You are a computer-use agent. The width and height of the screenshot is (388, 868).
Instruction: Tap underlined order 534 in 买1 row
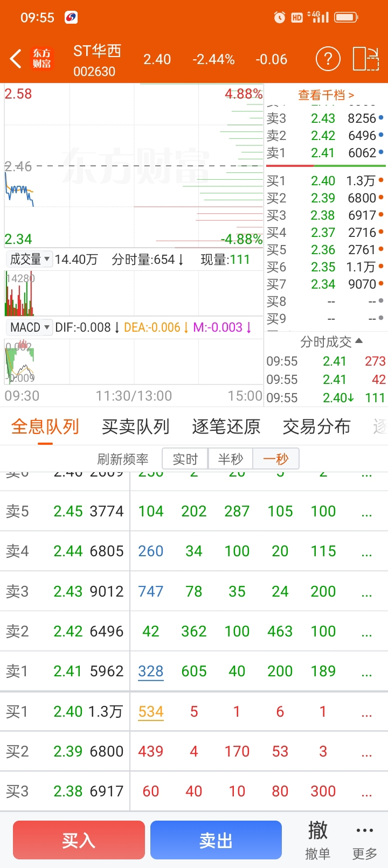[x=151, y=712]
